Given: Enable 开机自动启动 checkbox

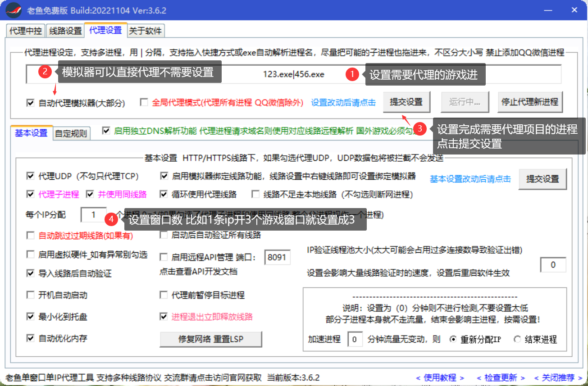Looking at the screenshot, I should (31, 295).
